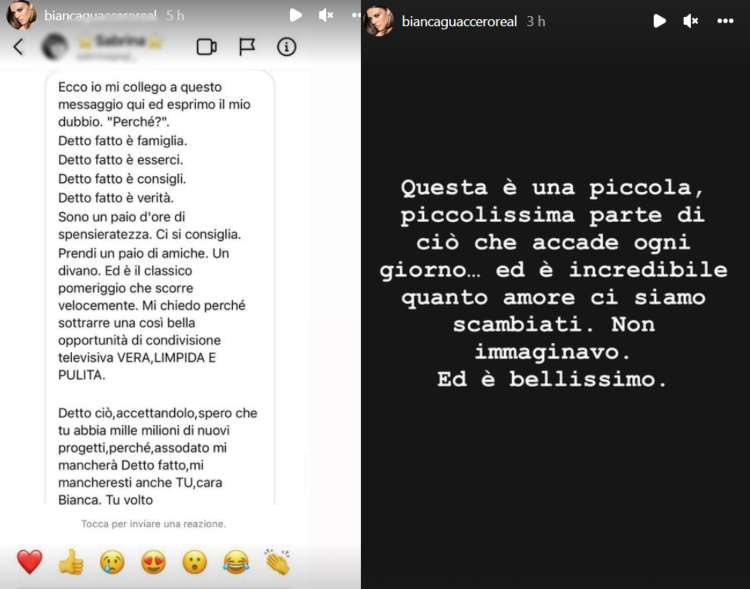Send red heart reaction
750x589 pixels.
[30, 561]
